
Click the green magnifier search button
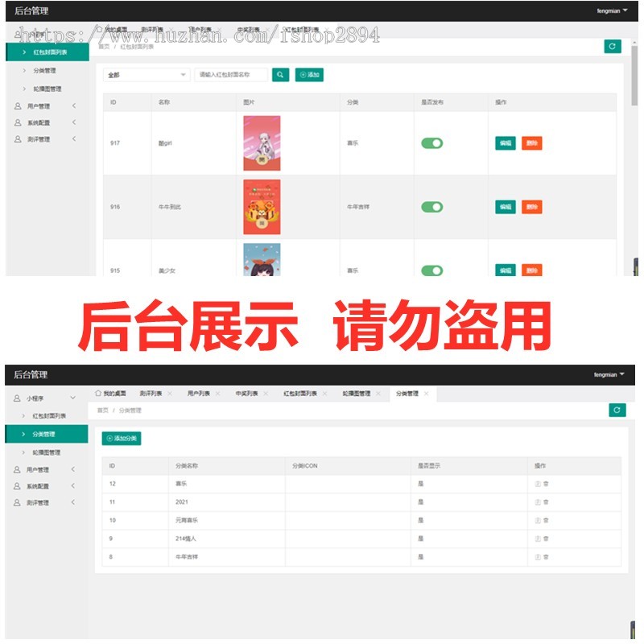(280, 75)
